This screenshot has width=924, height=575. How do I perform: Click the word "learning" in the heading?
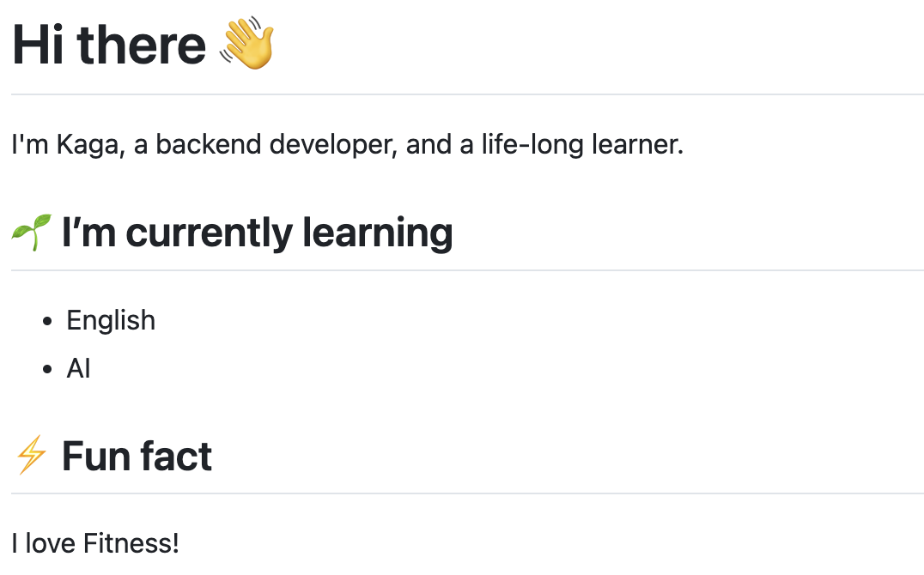tap(378, 234)
